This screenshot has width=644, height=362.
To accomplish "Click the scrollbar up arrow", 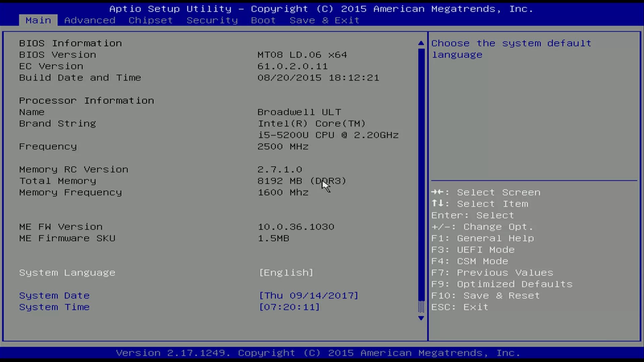I will coord(421,43).
